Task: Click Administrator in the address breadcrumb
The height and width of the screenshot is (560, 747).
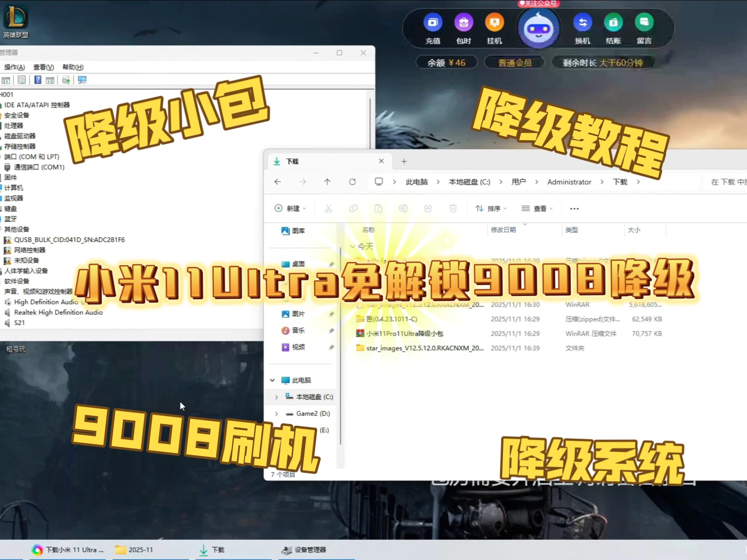Action: (x=569, y=182)
